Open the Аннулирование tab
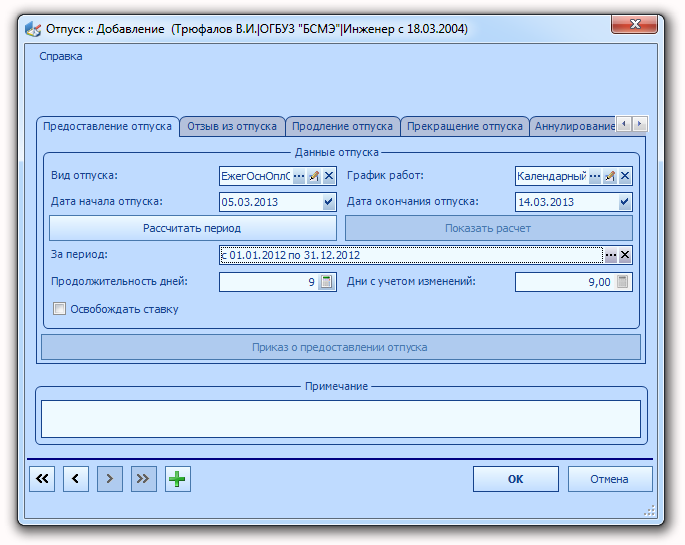Image resolution: width=685 pixels, height=545 pixels. 573,127
